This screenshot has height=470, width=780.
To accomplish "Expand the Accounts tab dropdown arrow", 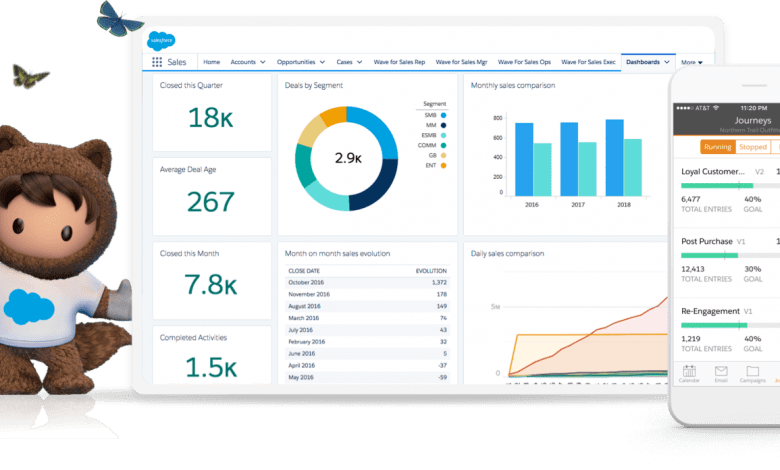I will [x=263, y=62].
